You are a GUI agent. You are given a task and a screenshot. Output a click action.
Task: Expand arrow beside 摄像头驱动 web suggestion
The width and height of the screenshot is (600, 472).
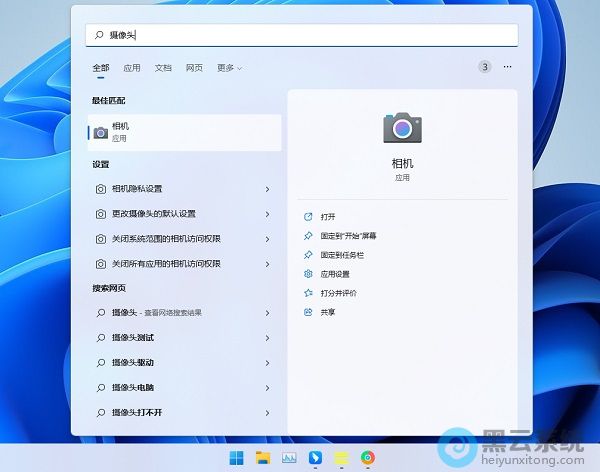tap(267, 362)
